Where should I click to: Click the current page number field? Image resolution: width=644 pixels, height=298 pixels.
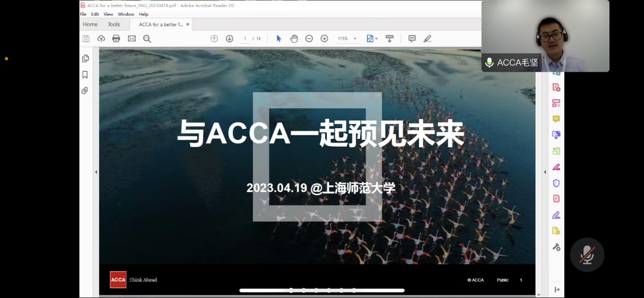coord(245,39)
